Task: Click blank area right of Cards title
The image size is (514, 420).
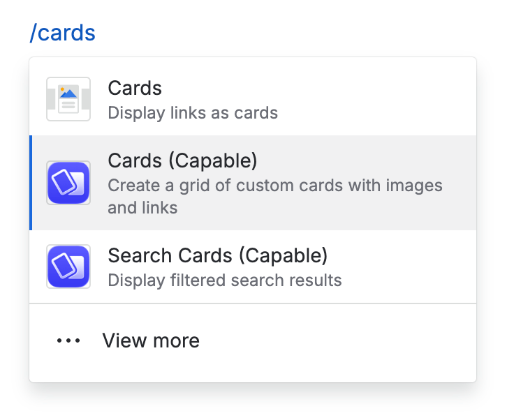Action: coord(314,89)
